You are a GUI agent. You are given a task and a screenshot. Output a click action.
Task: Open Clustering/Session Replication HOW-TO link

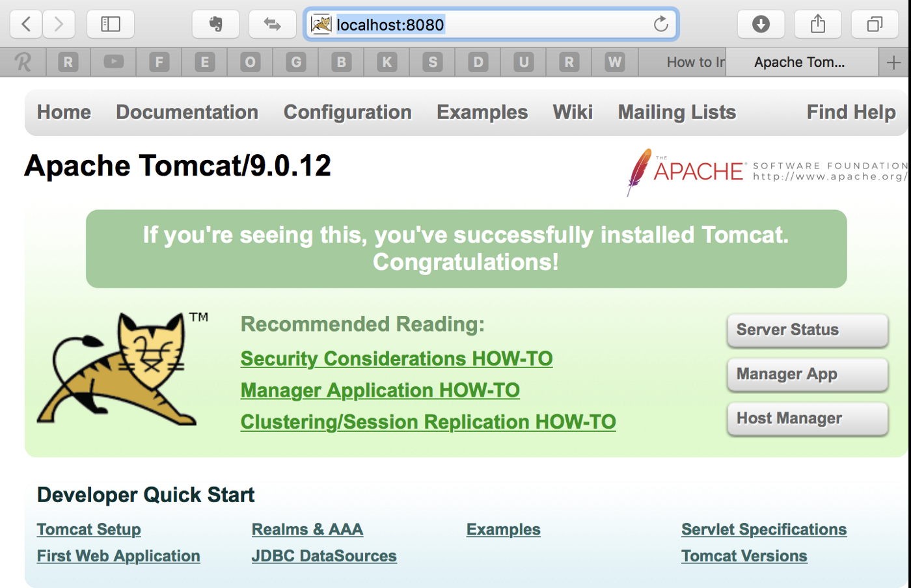coord(428,421)
